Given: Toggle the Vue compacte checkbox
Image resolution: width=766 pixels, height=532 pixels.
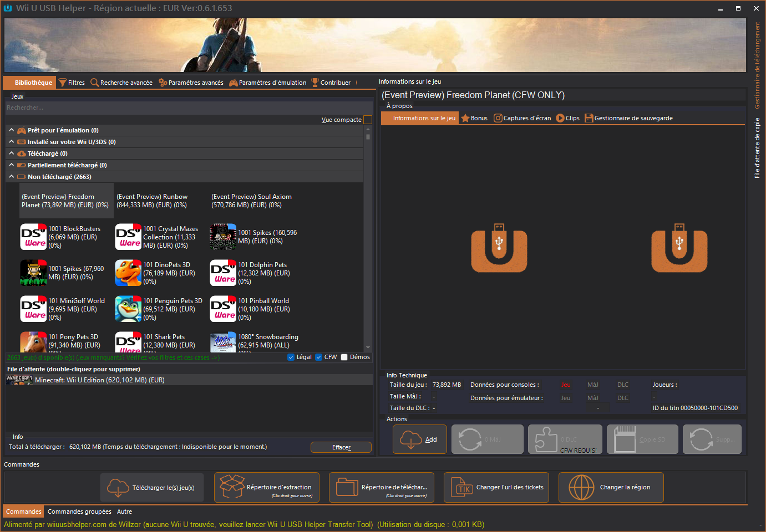Looking at the screenshot, I should (368, 120).
